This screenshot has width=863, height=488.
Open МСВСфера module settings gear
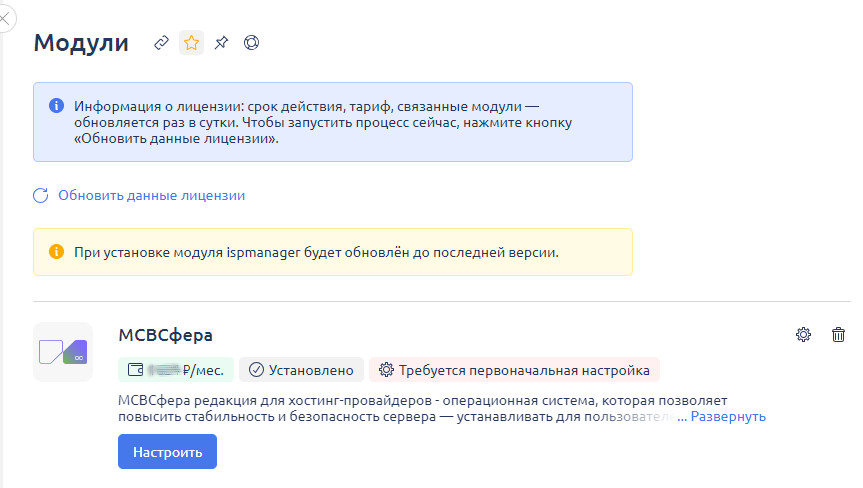[x=804, y=335]
